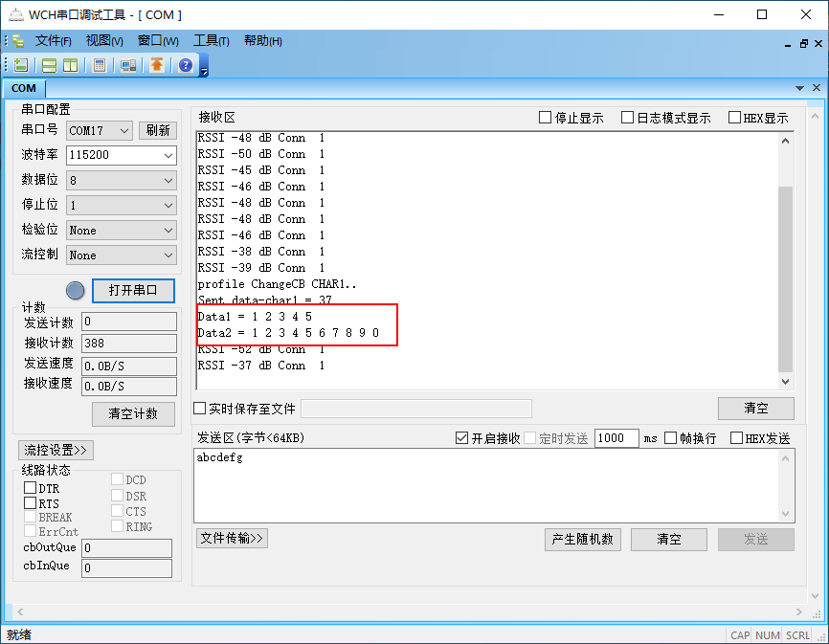This screenshot has height=644, width=829.
Task: Click the serial port status indicator circle
Action: (75, 291)
